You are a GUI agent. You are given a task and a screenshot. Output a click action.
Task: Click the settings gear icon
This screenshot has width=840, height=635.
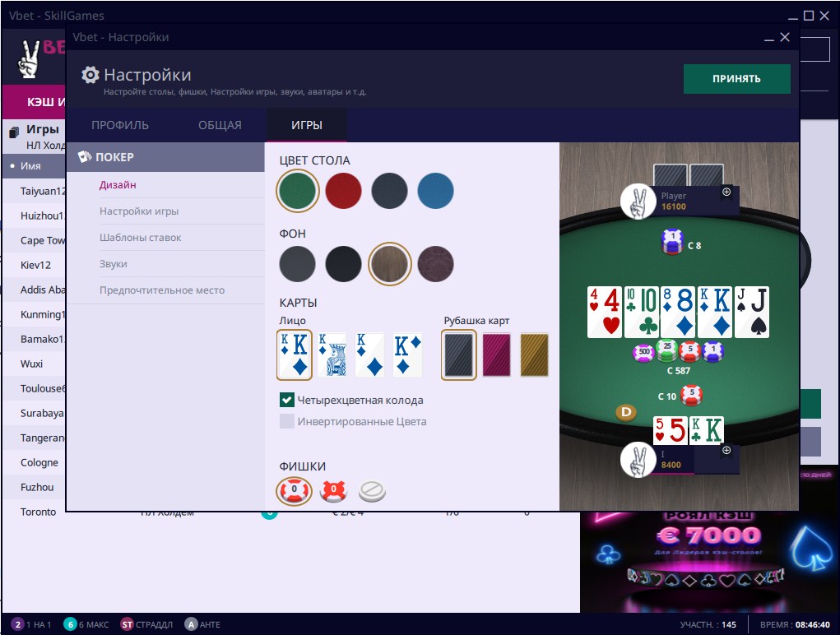[x=90, y=75]
